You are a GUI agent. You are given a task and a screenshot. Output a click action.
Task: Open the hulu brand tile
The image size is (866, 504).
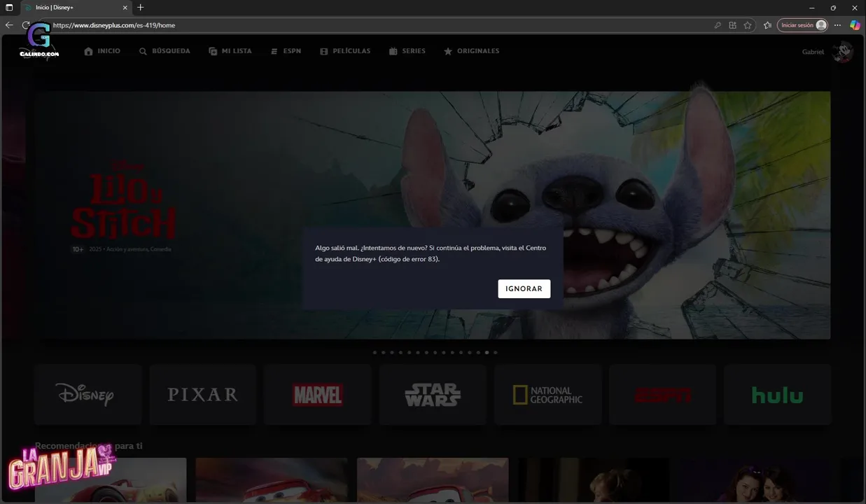pos(778,394)
